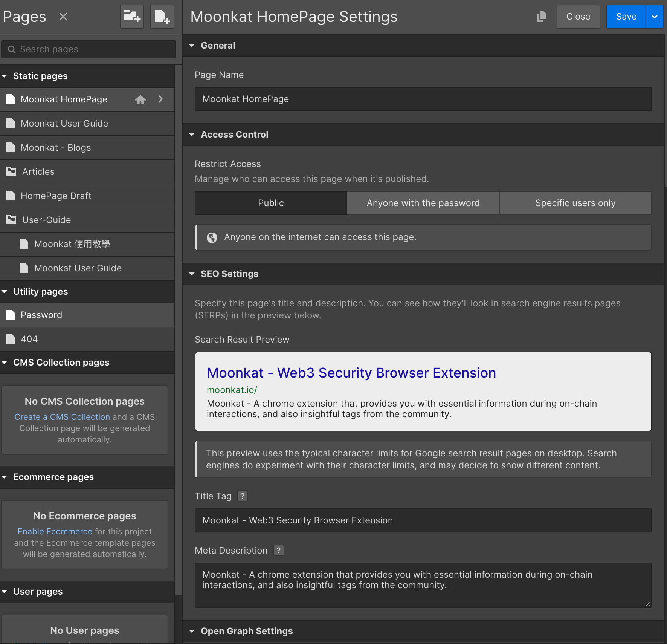Click the User-Guide folder icon

click(11, 220)
